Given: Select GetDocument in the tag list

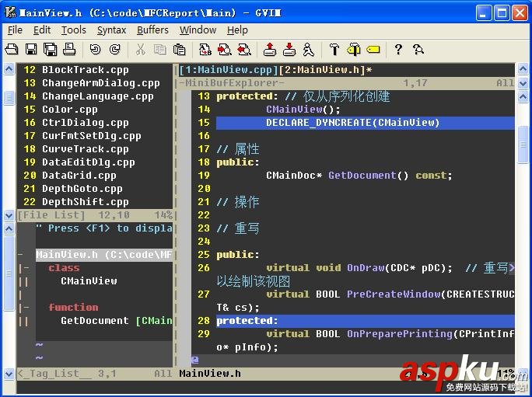Looking at the screenshot, I should point(95,321).
